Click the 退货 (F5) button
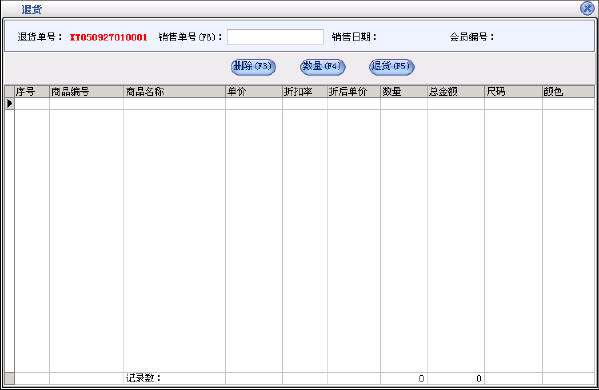 tap(392, 66)
